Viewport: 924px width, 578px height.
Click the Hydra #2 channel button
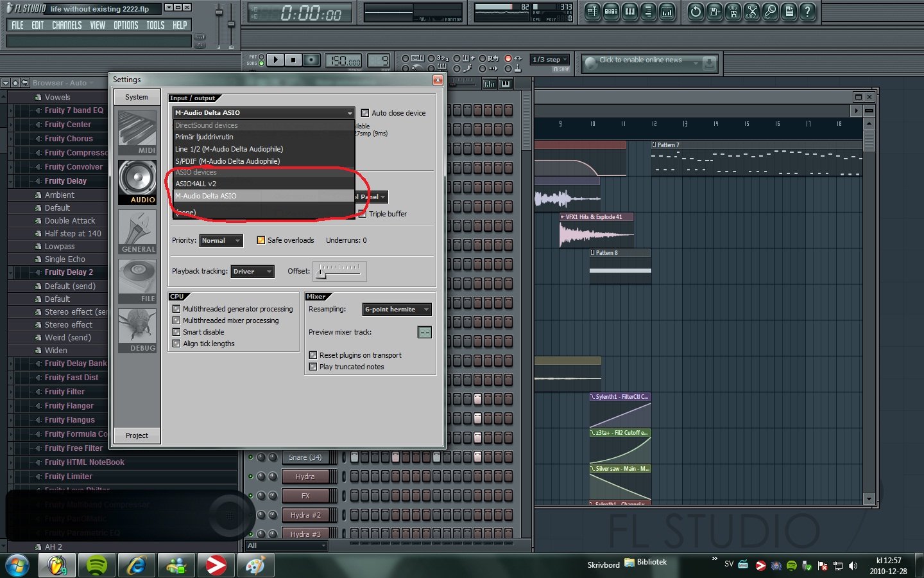305,515
